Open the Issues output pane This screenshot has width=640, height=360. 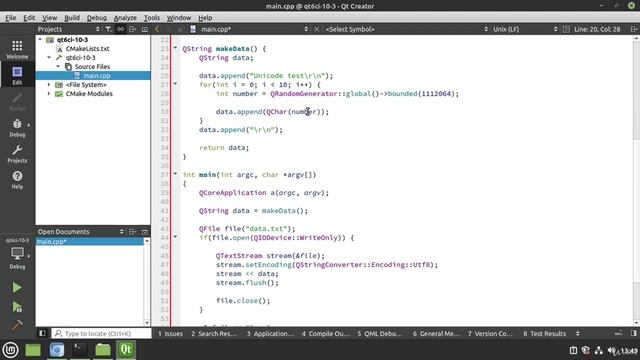click(x=170, y=333)
